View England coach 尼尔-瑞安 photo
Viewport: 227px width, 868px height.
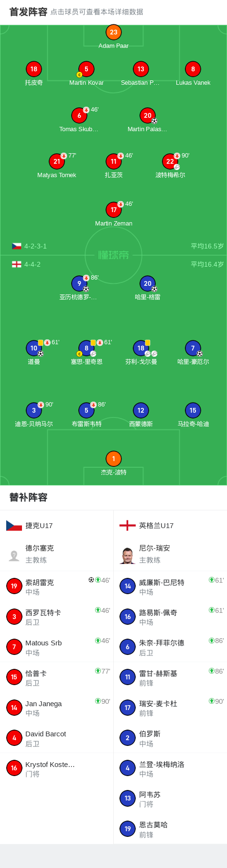pos(128,555)
